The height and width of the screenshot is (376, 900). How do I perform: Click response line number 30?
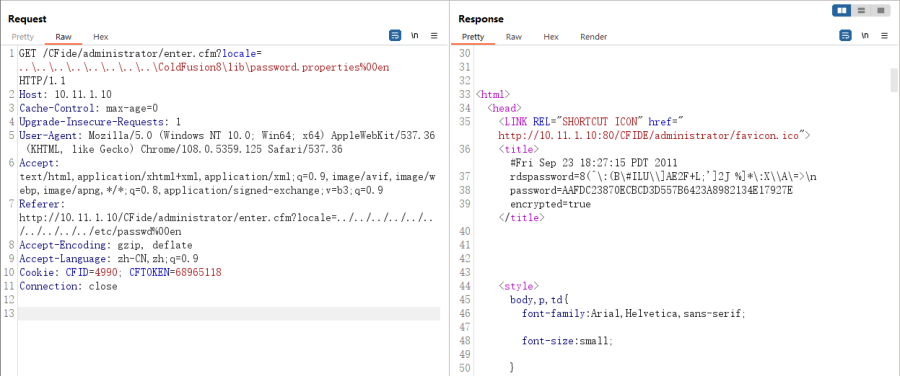(x=464, y=53)
